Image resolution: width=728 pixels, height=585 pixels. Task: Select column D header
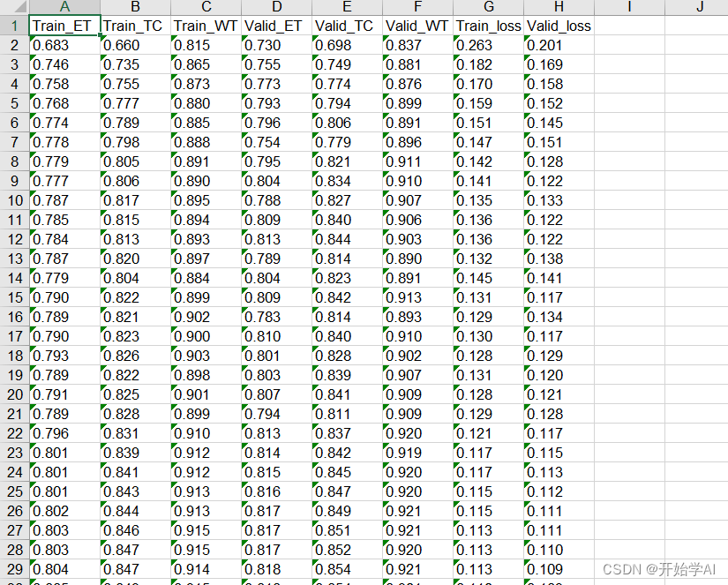276,7
